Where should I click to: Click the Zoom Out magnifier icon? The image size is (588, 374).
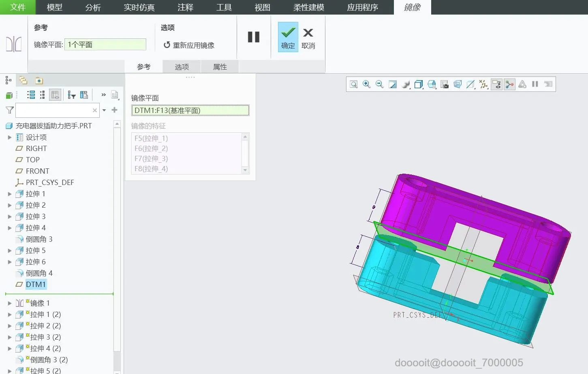(x=380, y=84)
